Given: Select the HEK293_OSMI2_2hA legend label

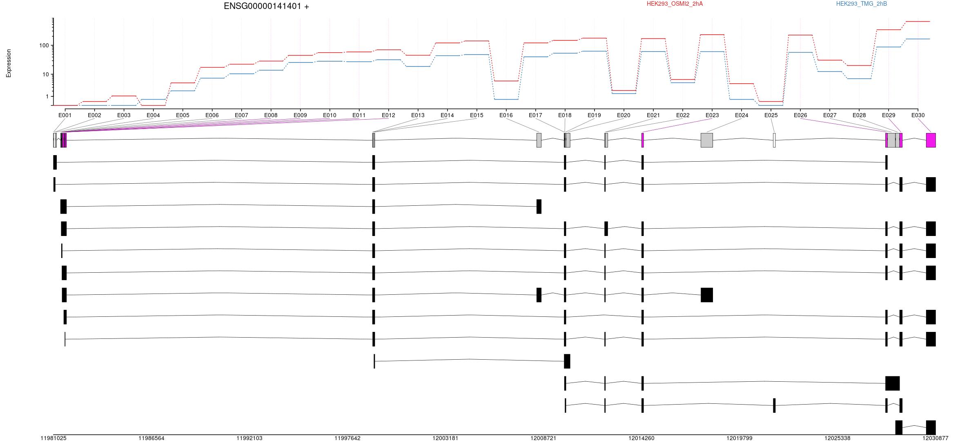Looking at the screenshot, I should tap(675, 4).
